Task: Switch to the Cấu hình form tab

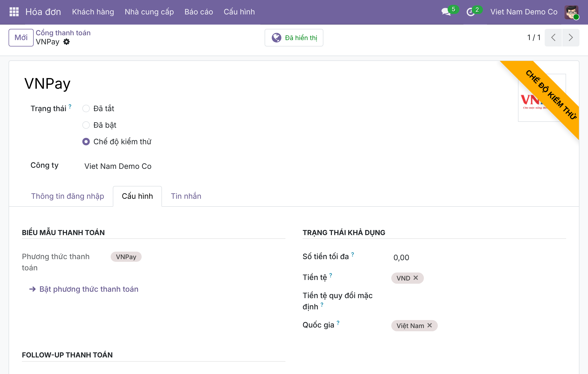Action: click(137, 196)
